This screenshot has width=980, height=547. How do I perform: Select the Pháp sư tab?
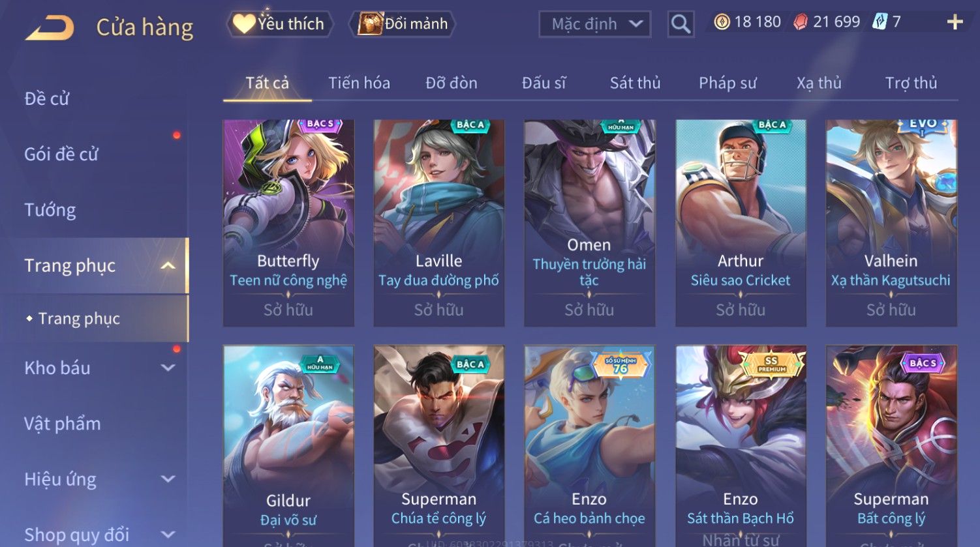point(727,83)
